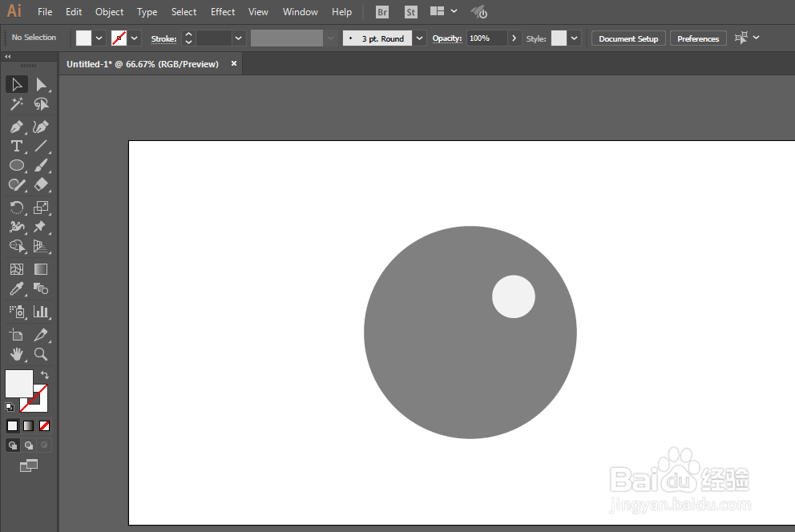Viewport: 795px width, 532px height.
Task: Click the Opacity panel link
Action: [x=446, y=38]
